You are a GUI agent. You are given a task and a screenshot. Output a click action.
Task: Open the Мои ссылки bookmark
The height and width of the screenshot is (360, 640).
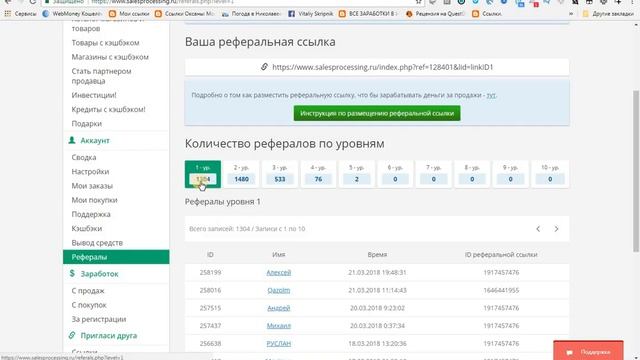(129, 13)
